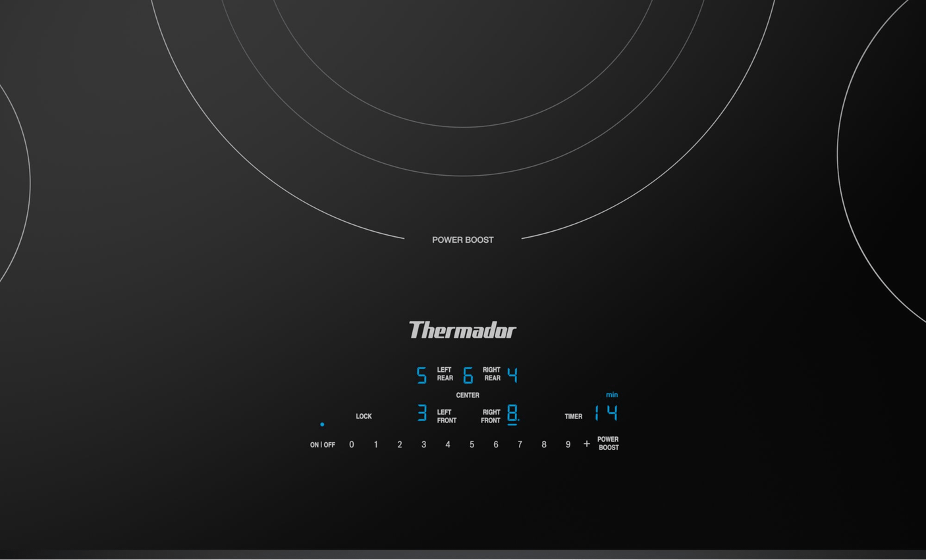The image size is (926, 560).
Task: Select heat level 0 on the number strip
Action: click(352, 445)
